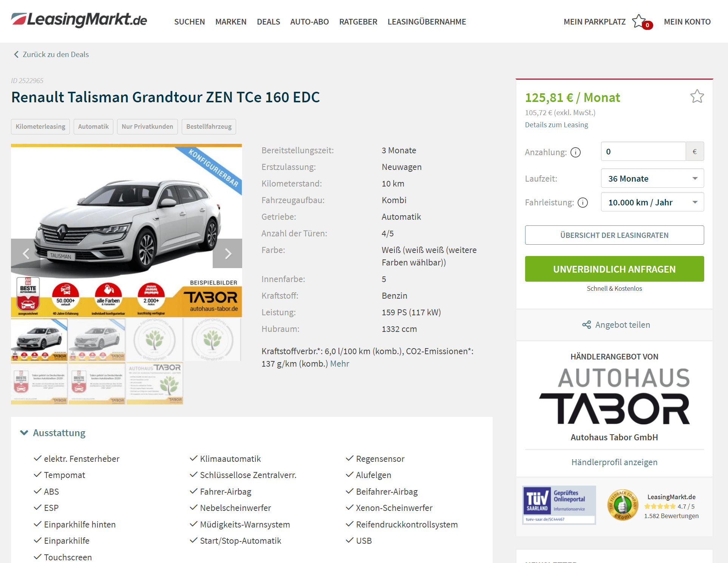The height and width of the screenshot is (563, 728).
Task: Open the AUTO-ABO menu item
Action: pos(309,22)
